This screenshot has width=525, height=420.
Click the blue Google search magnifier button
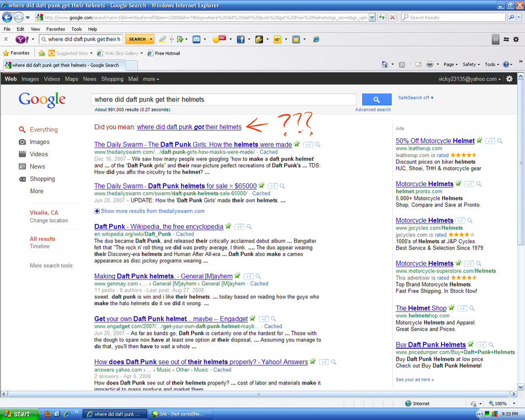click(377, 100)
